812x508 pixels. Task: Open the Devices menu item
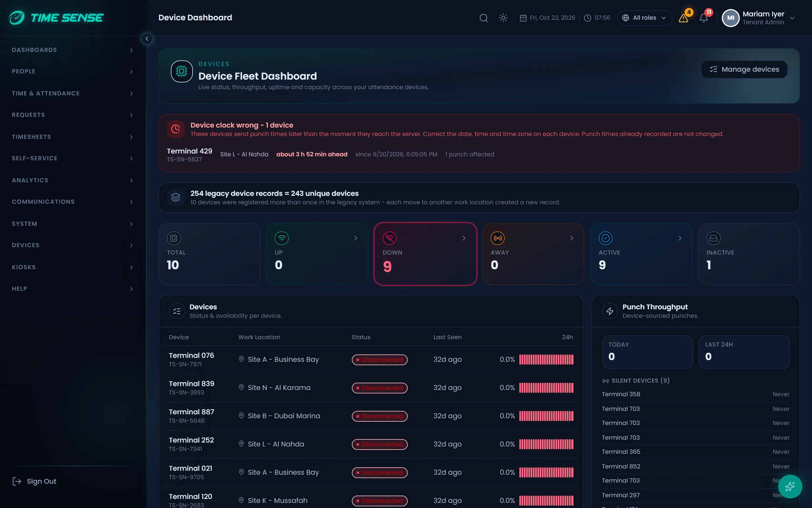click(x=73, y=245)
